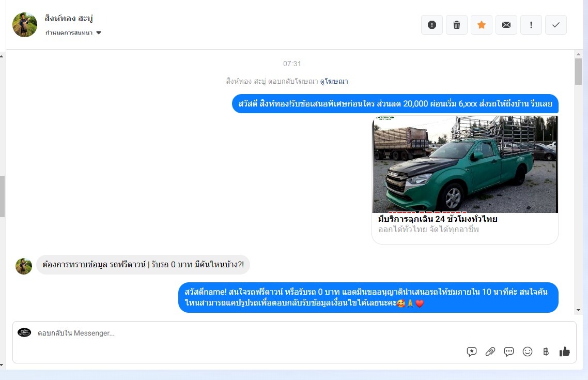Click the conversation scrollbar thumb
The width and height of the screenshot is (588, 380).
(x=578, y=71)
